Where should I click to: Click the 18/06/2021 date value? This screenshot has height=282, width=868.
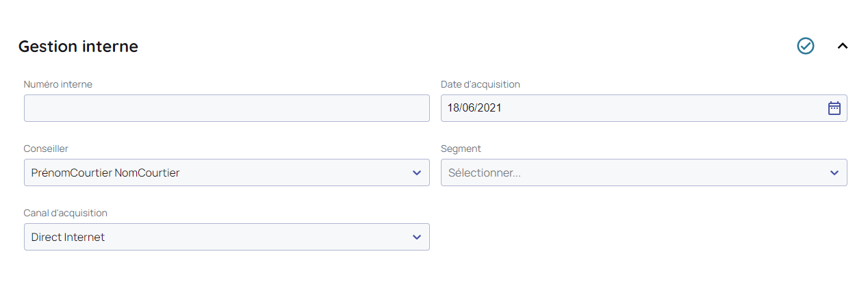click(x=474, y=108)
